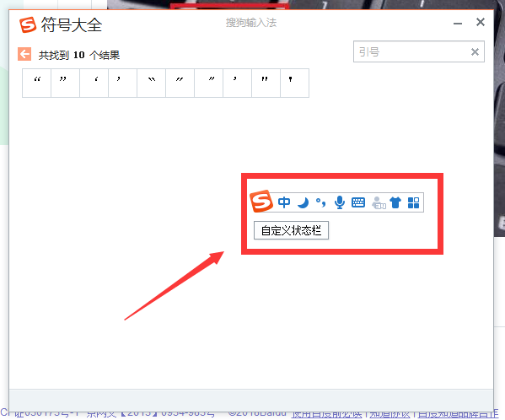Toggle the Chinese punctuation mode icon
Image resolution: width=505 pixels, height=420 pixels.
coord(320,202)
